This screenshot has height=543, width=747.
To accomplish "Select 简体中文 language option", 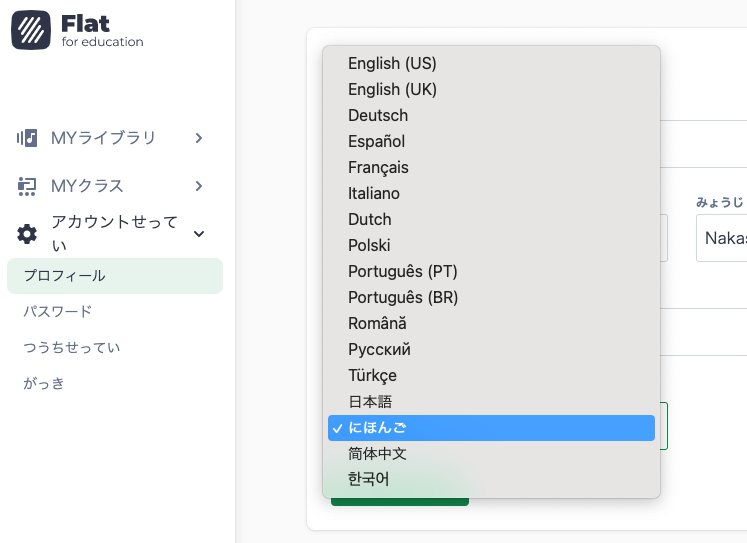I will pyautogui.click(x=377, y=454).
